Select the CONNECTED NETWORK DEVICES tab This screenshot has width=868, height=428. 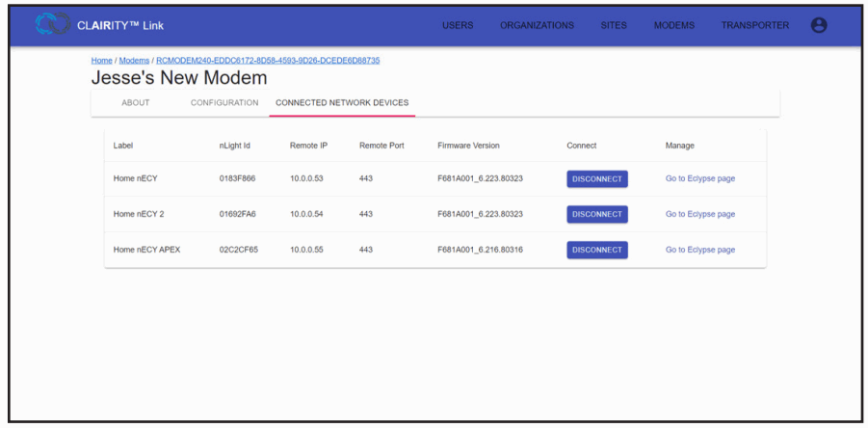pos(342,103)
